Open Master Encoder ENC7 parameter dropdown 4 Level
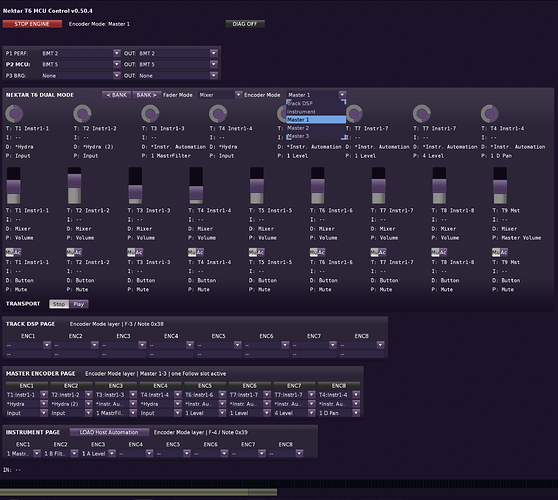558x500 pixels. click(x=294, y=413)
